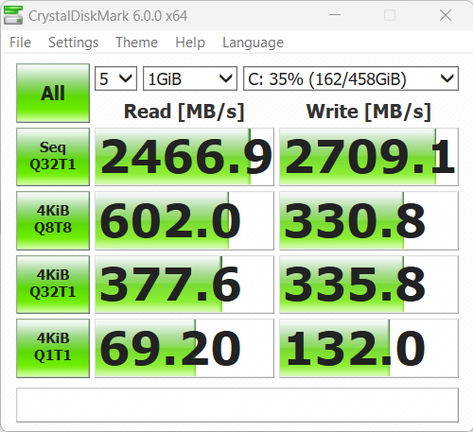
Task: Click the 4KiB Q32T1 read result 377.6
Action: pyautogui.click(x=184, y=284)
